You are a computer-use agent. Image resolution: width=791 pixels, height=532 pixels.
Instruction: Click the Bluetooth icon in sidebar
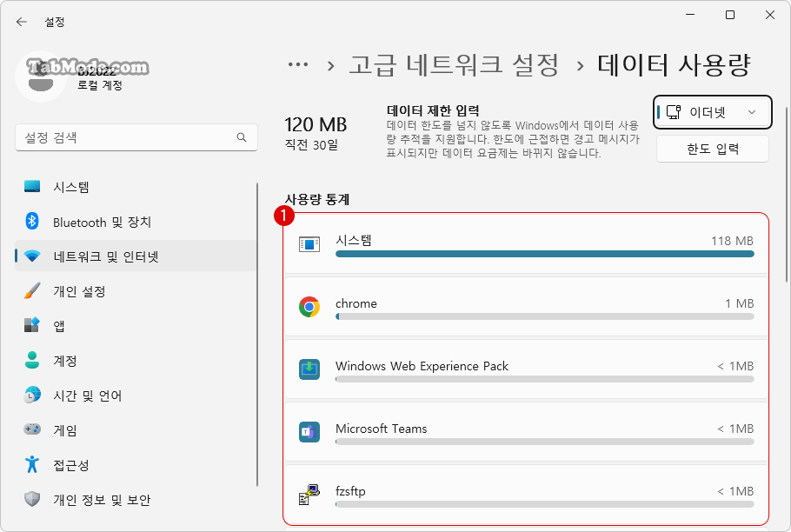point(32,222)
